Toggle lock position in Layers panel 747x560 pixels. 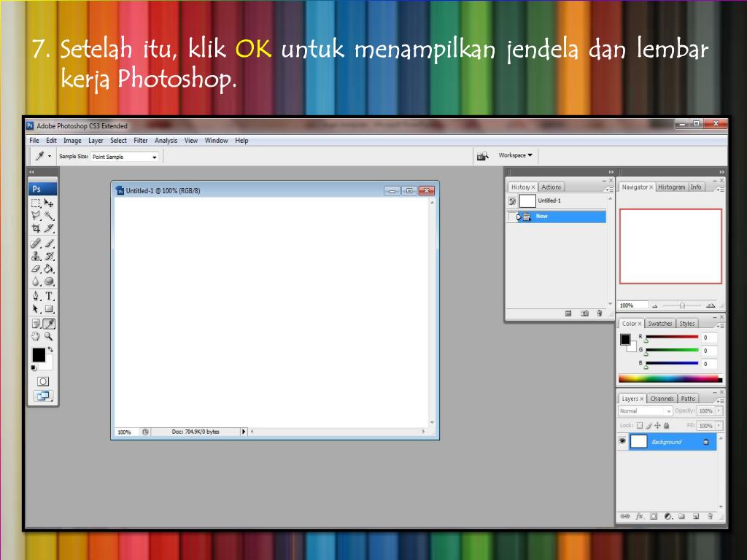coord(657,425)
